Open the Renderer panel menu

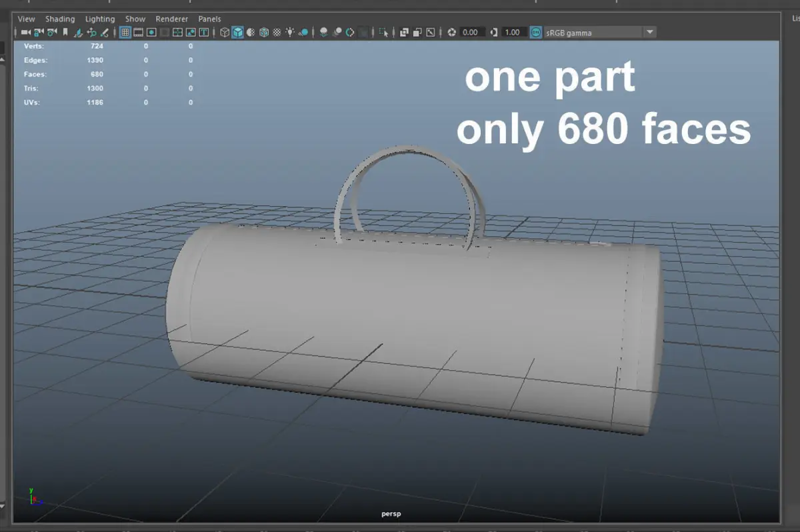tap(171, 19)
